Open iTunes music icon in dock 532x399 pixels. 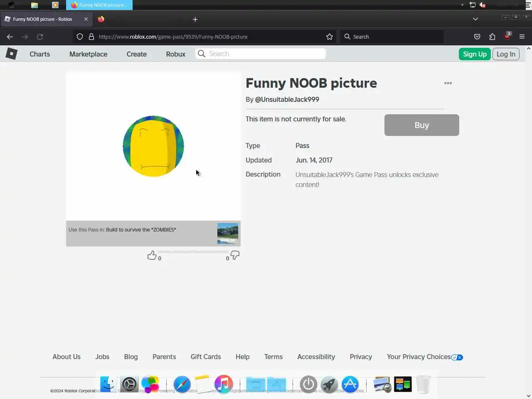[224, 384]
